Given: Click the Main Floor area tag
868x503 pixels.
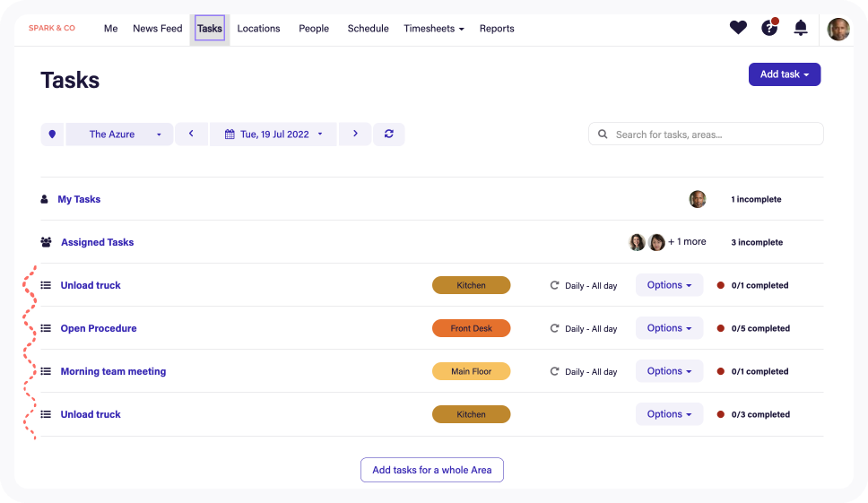Looking at the screenshot, I should [471, 371].
